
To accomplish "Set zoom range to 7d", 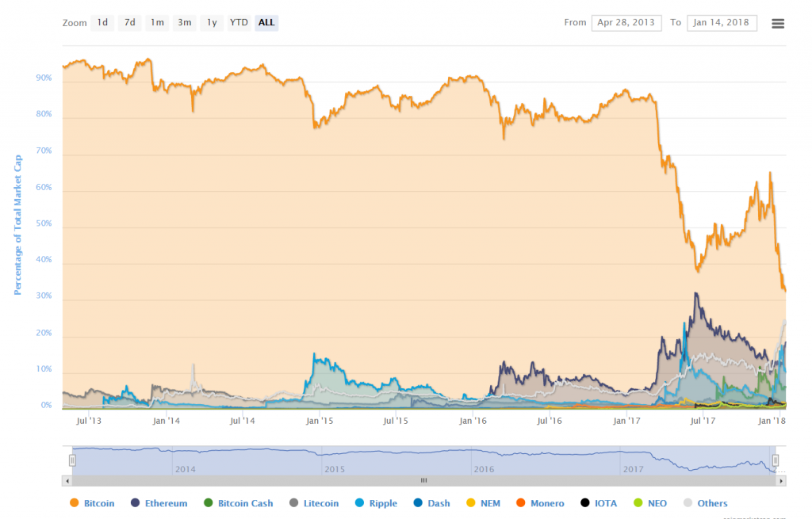I will (130, 22).
